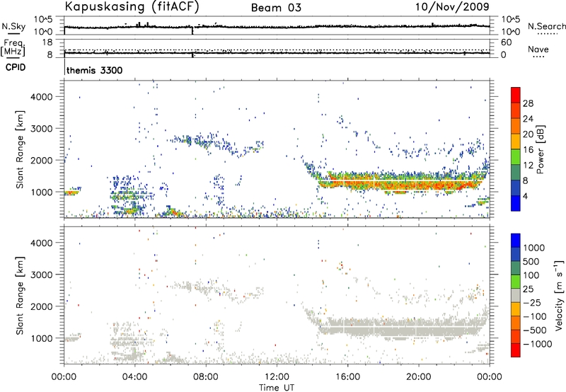Pick the teal Velocity segment between 100 and 500

coord(516,268)
